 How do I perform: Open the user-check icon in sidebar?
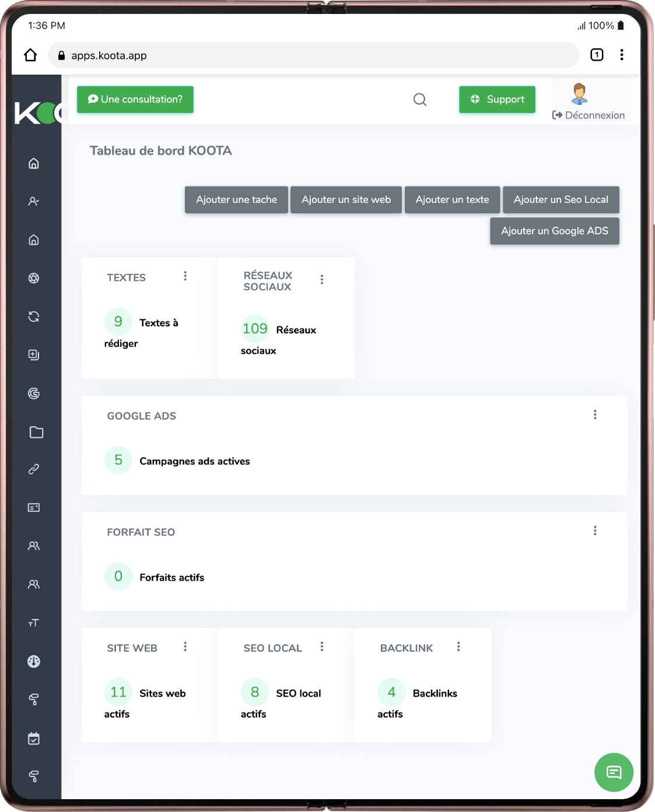[x=34, y=202]
